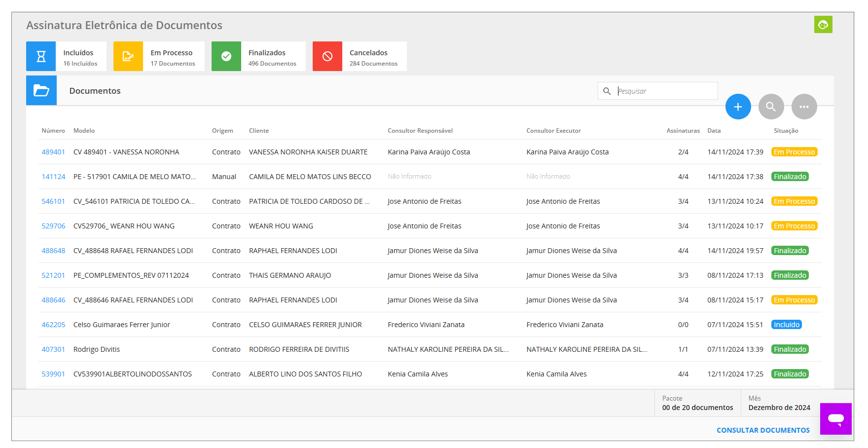
Task: Click the Incluído badge on row 462205
Action: coord(786,325)
